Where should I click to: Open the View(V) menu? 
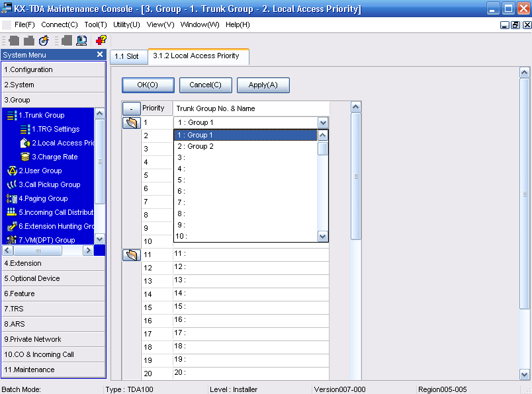coord(160,24)
